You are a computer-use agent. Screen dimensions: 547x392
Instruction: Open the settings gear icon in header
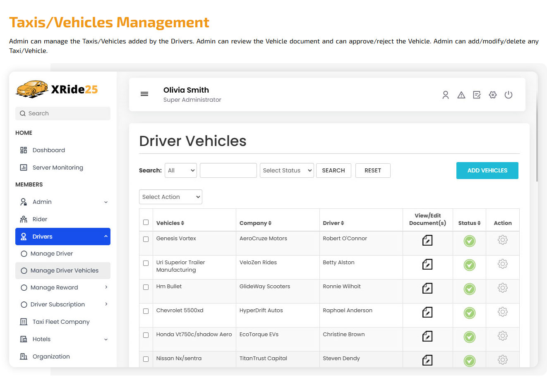coord(493,95)
